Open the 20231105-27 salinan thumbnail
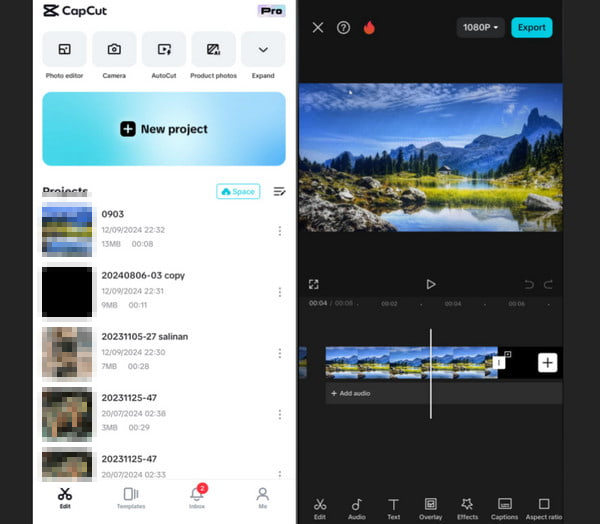This screenshot has height=524, width=600. (x=67, y=353)
